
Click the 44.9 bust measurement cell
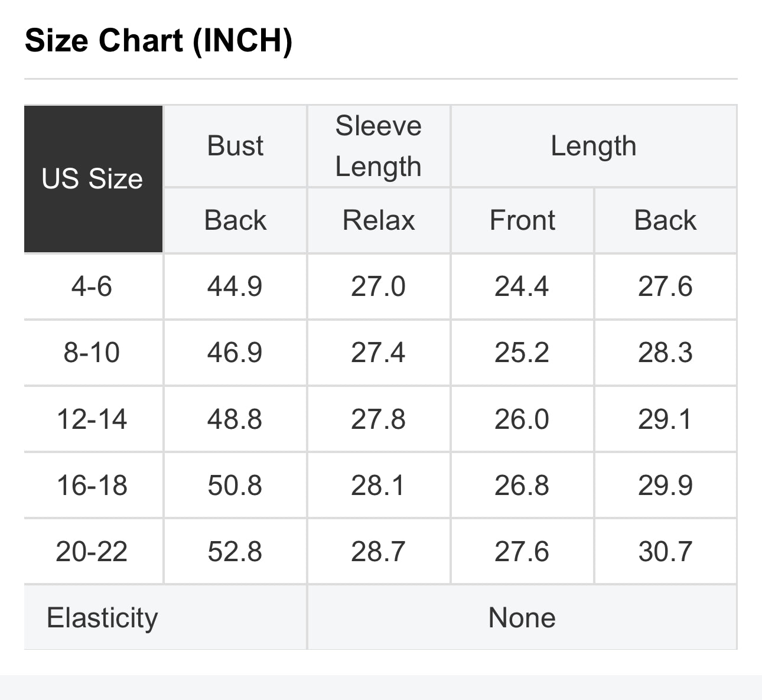[x=235, y=286]
